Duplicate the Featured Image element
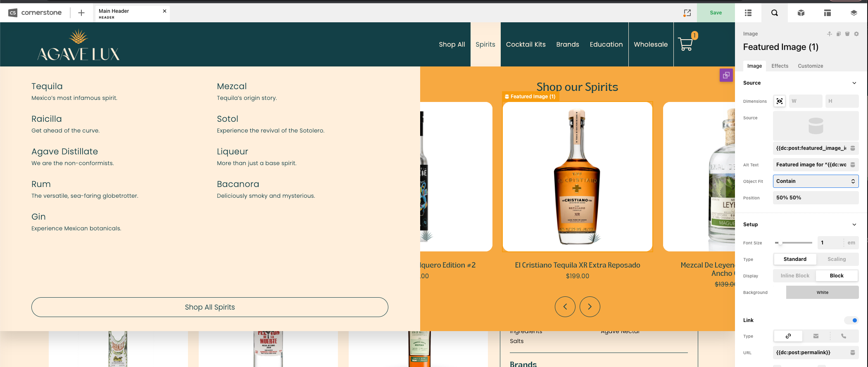 click(838, 34)
